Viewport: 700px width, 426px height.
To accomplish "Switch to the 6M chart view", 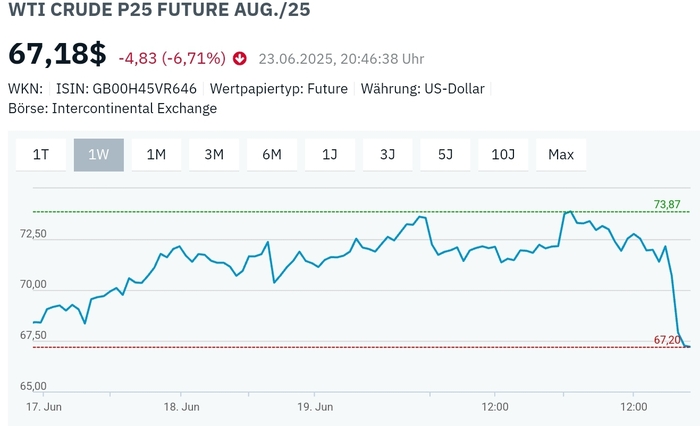I will (272, 154).
